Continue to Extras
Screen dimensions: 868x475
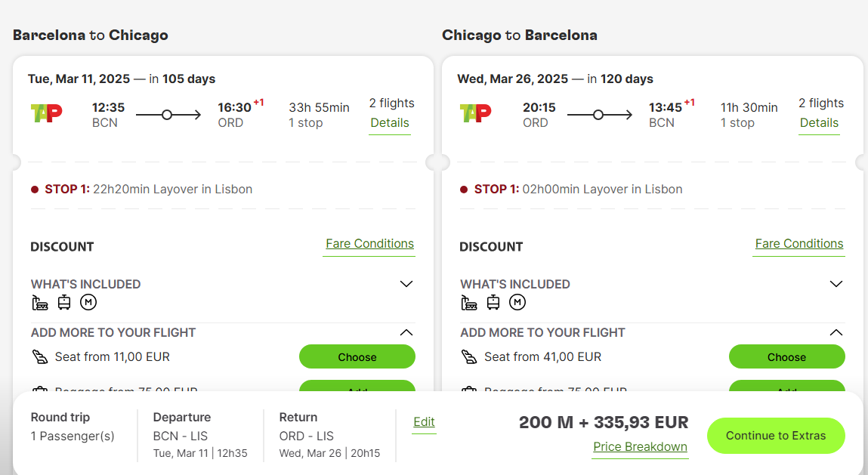click(x=776, y=436)
